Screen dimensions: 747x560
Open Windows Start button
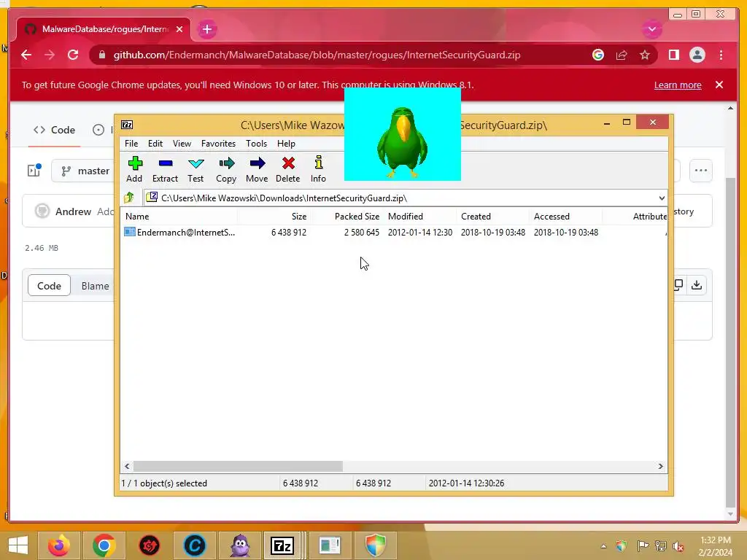18,545
